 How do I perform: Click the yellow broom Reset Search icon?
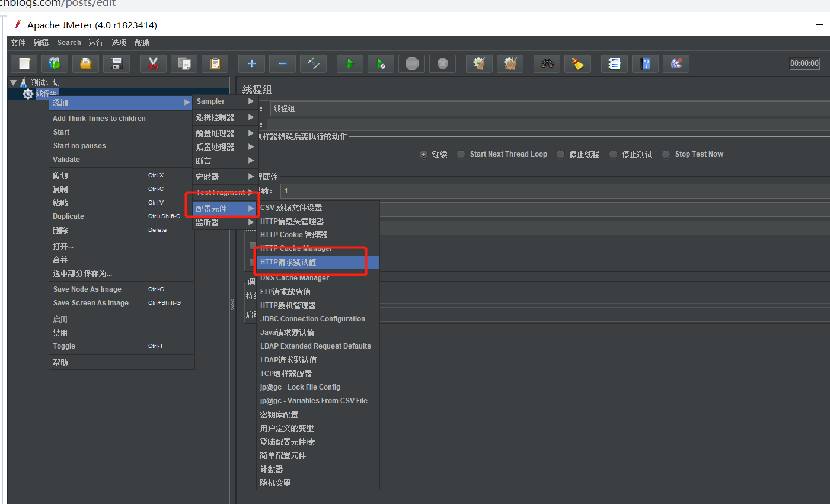pos(577,63)
